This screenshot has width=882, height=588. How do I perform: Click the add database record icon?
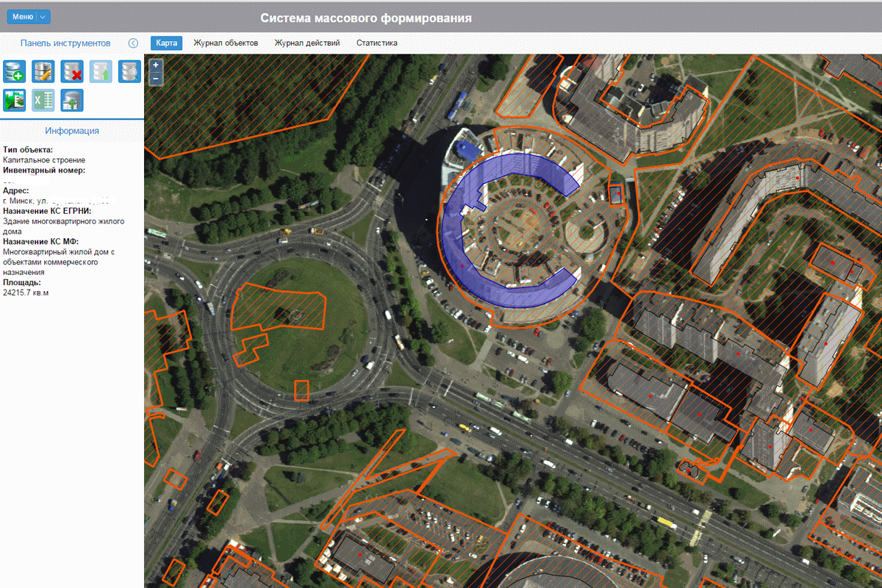tap(15, 71)
